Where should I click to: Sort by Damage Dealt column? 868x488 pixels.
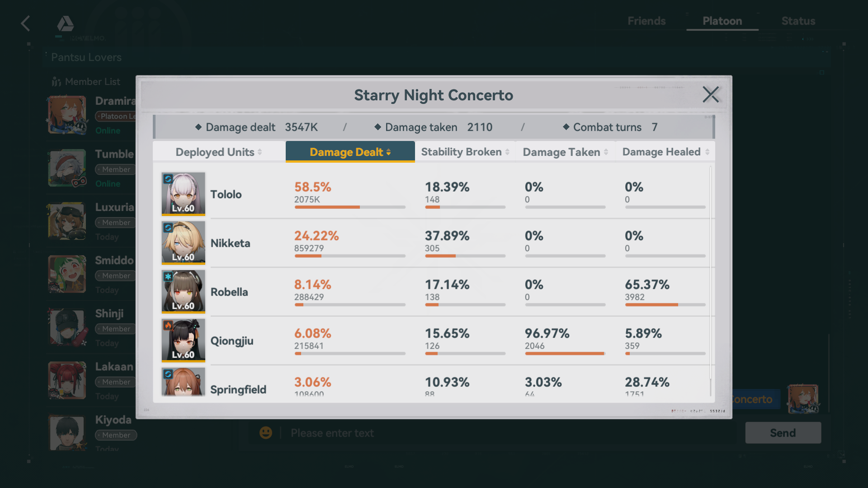pos(350,152)
